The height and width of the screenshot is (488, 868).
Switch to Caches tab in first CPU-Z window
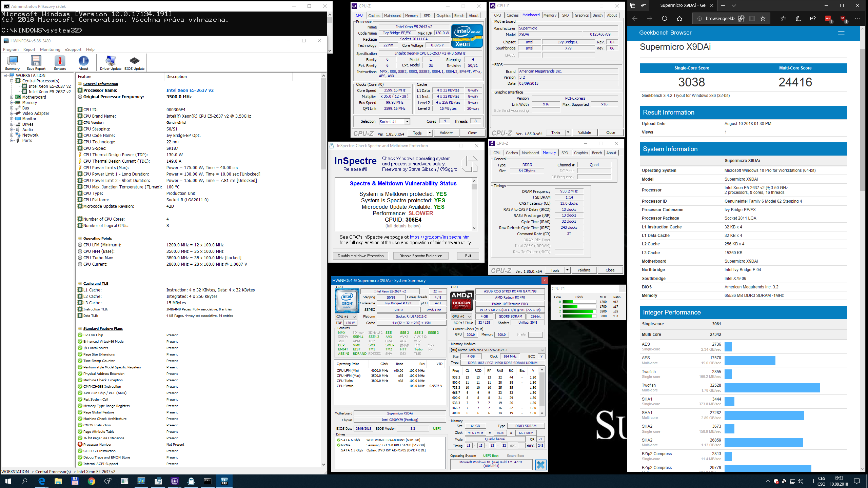[374, 16]
